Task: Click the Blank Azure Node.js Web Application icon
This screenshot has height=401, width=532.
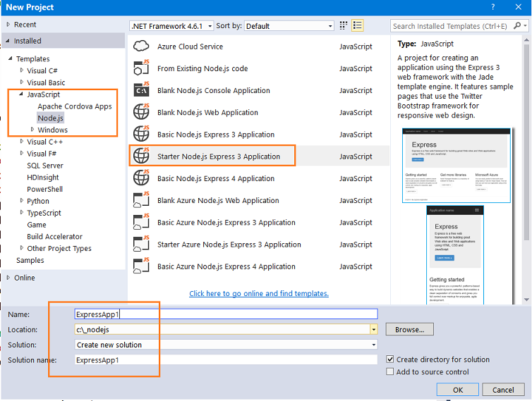Action: 141,200
